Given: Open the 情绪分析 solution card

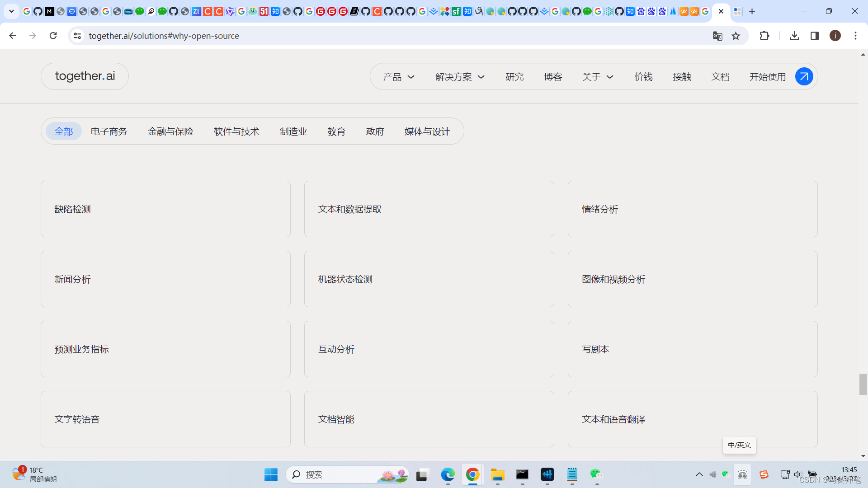Looking at the screenshot, I should (x=693, y=209).
